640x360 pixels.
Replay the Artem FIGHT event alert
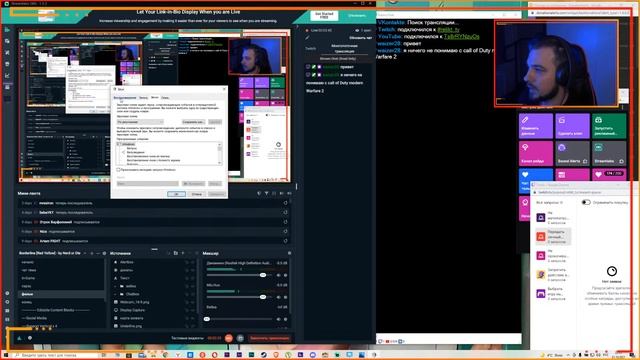coord(285,241)
